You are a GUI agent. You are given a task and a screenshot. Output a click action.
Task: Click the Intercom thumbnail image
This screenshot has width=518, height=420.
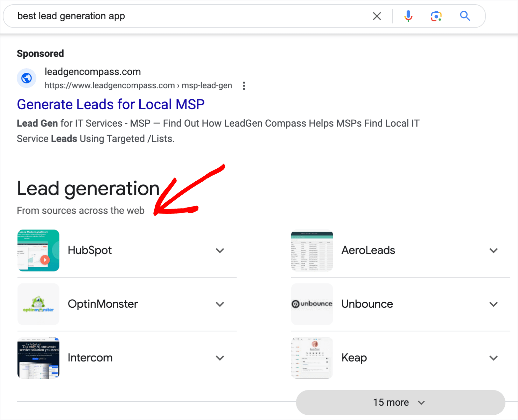click(38, 358)
